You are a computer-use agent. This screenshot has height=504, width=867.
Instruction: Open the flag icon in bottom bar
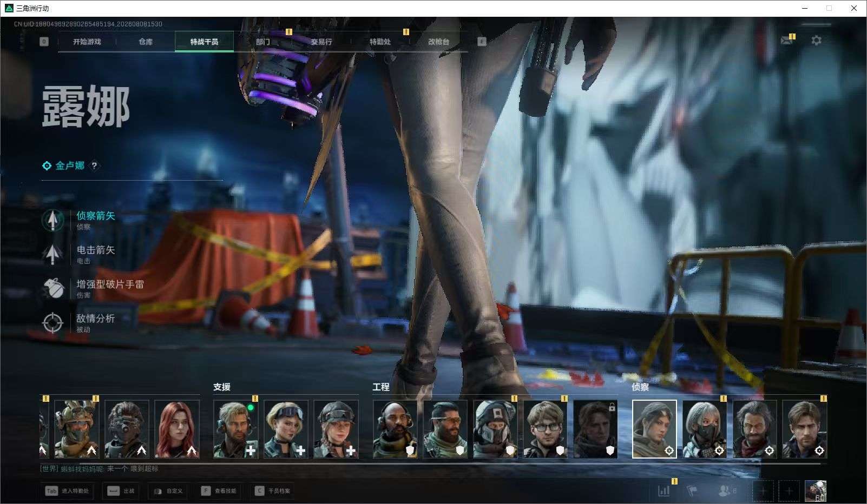click(692, 491)
